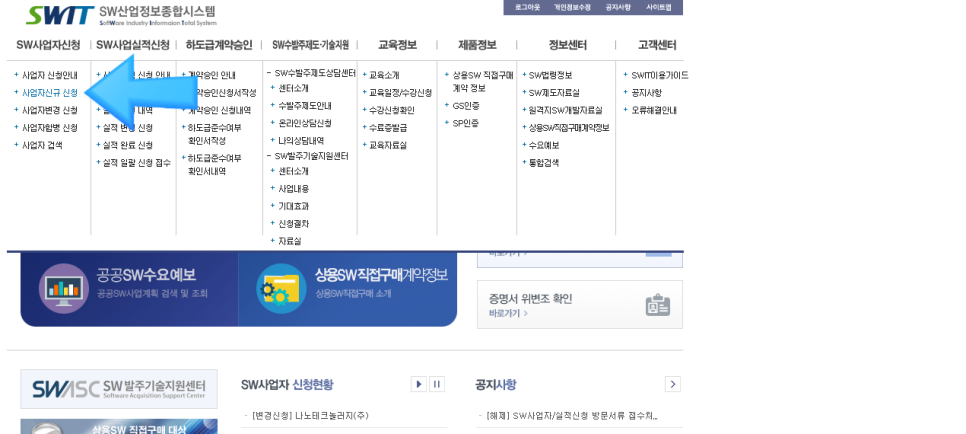Select SP인증 submenu item

pyautogui.click(x=466, y=123)
